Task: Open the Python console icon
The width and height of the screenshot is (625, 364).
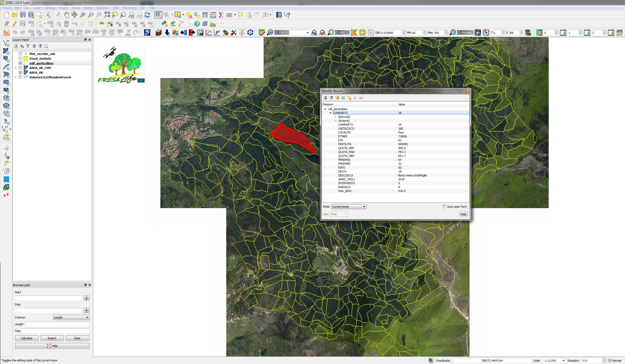Action: coord(165,24)
